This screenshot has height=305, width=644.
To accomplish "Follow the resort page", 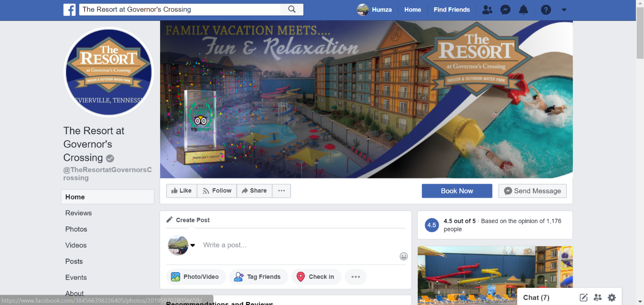I will pos(217,191).
